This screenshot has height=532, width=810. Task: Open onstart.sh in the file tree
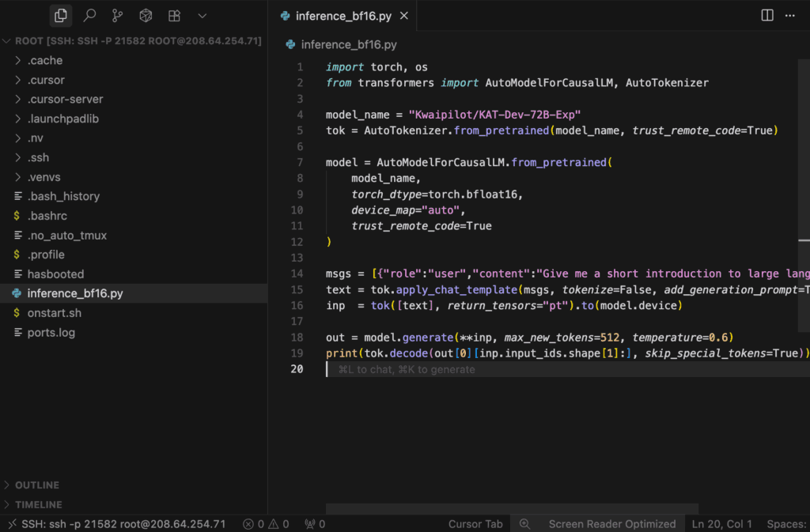pos(54,313)
